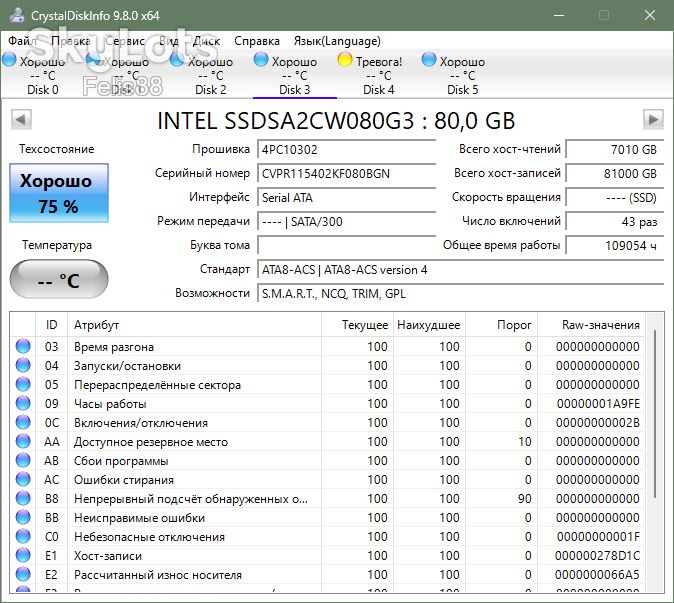
Task: Minimize the CrystalDiskInfo window
Action: (x=559, y=15)
